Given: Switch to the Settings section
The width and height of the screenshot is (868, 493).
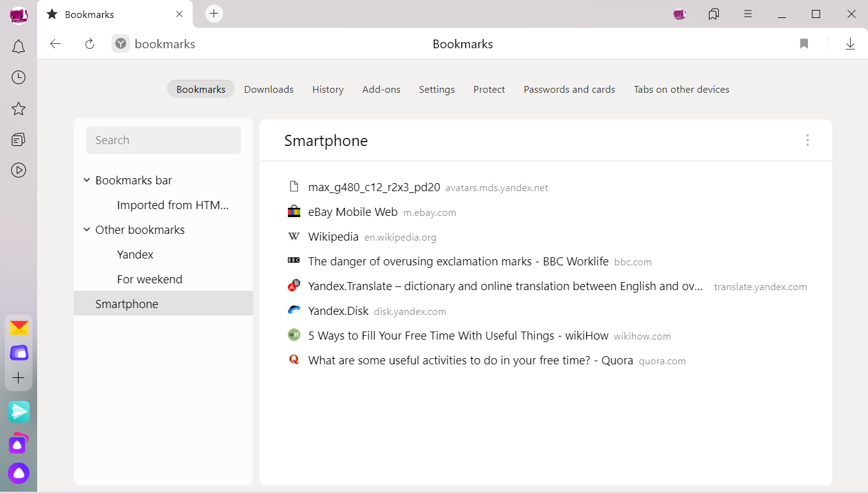Looking at the screenshot, I should 437,89.
